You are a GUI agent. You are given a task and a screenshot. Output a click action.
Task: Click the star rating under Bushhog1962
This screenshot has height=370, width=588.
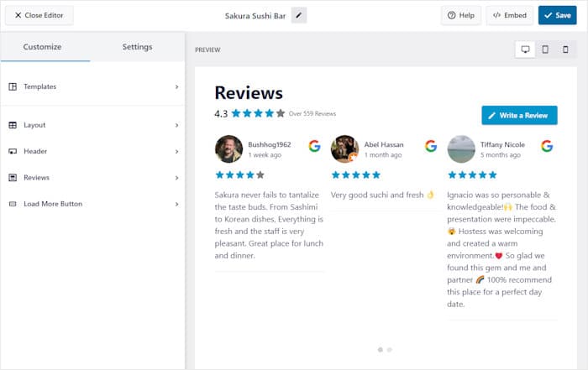240,175
